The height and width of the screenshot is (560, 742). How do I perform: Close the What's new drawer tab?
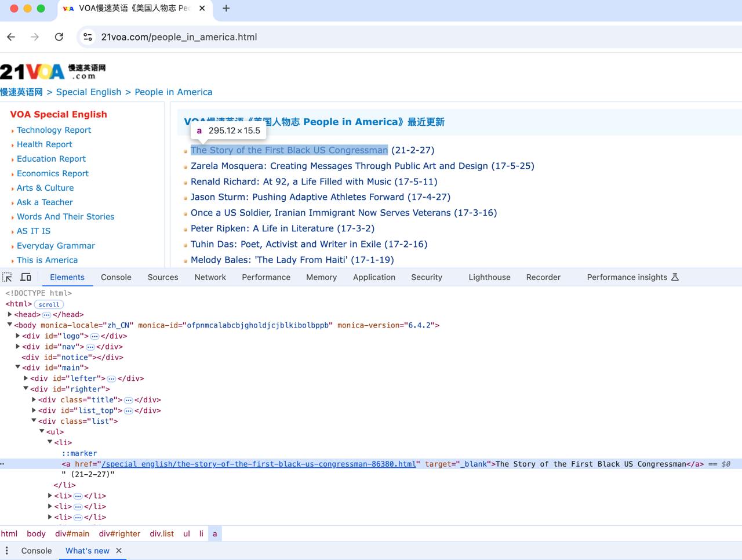coord(119,551)
